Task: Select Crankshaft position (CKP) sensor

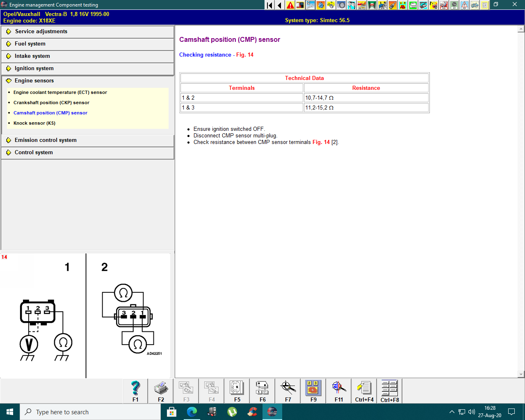Action: (51, 103)
